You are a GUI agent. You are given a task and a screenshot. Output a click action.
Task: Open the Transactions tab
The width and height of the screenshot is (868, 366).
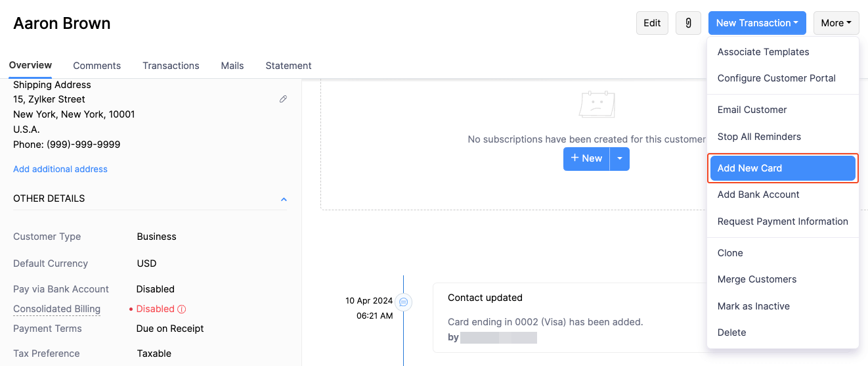[171, 66]
